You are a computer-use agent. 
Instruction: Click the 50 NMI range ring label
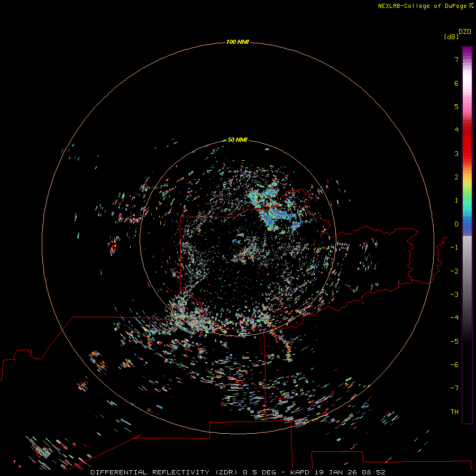(237, 140)
